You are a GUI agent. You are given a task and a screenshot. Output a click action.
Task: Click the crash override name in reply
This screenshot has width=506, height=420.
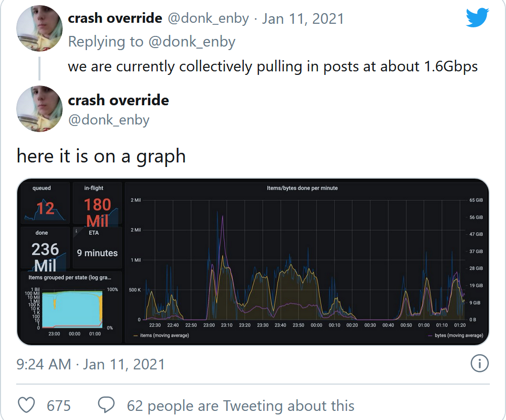(x=115, y=19)
